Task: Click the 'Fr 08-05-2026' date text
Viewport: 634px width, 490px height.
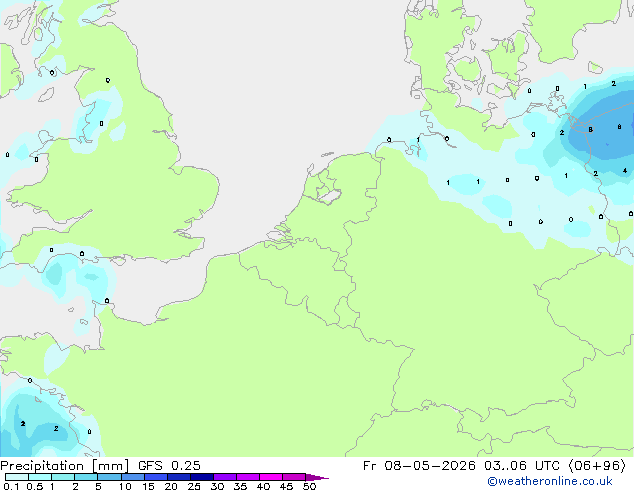Action: click(x=419, y=466)
